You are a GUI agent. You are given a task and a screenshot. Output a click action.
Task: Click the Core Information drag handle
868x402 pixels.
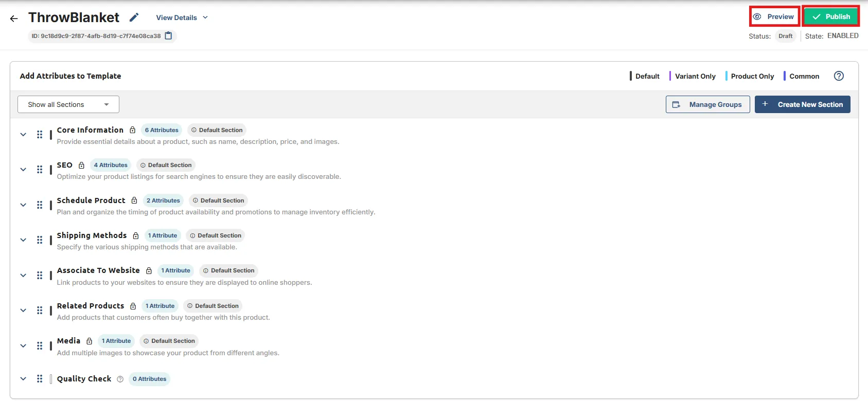tap(40, 135)
